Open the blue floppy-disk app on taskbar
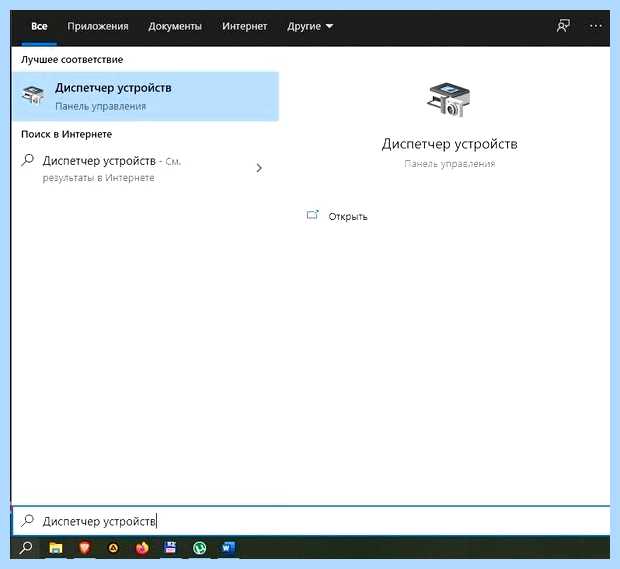 [170, 547]
